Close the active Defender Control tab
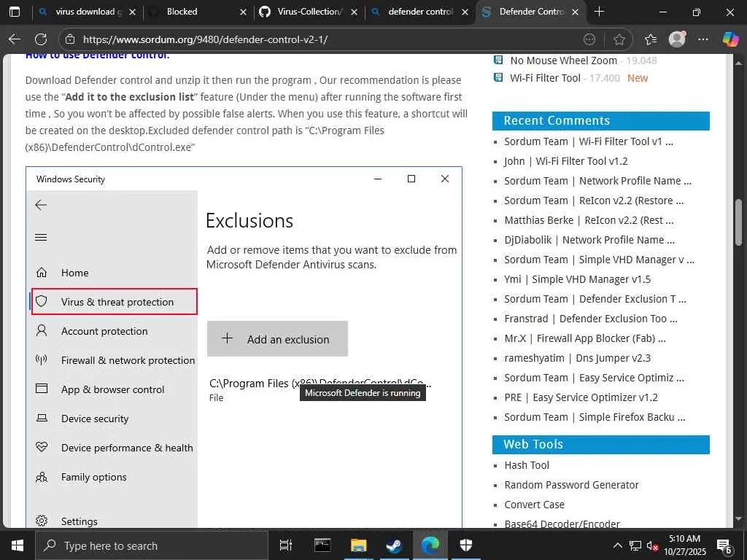 coord(575,12)
